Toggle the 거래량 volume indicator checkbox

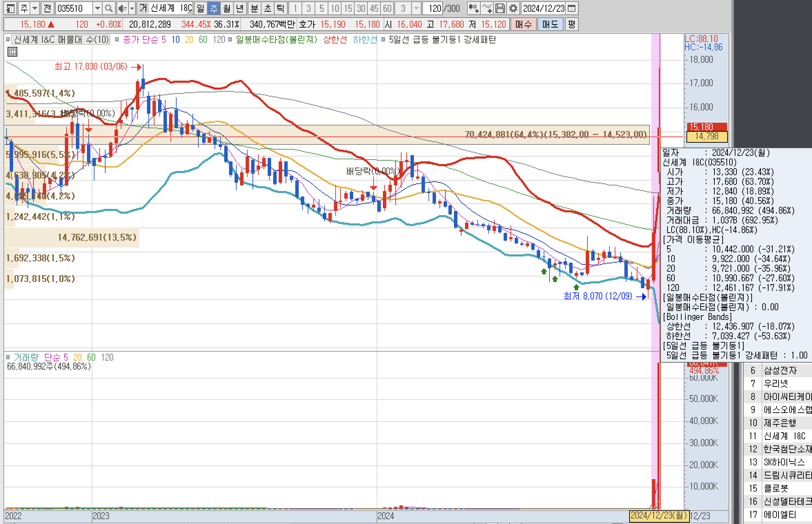(8, 357)
